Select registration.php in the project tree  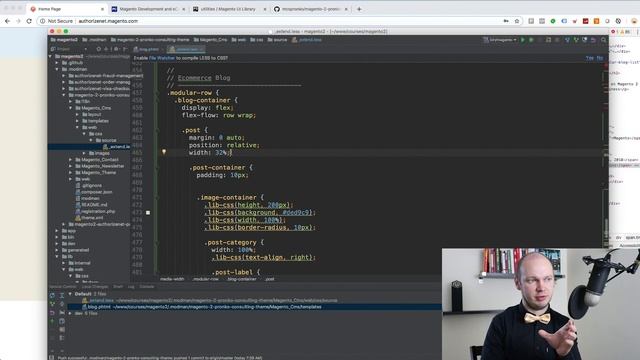tap(98, 211)
